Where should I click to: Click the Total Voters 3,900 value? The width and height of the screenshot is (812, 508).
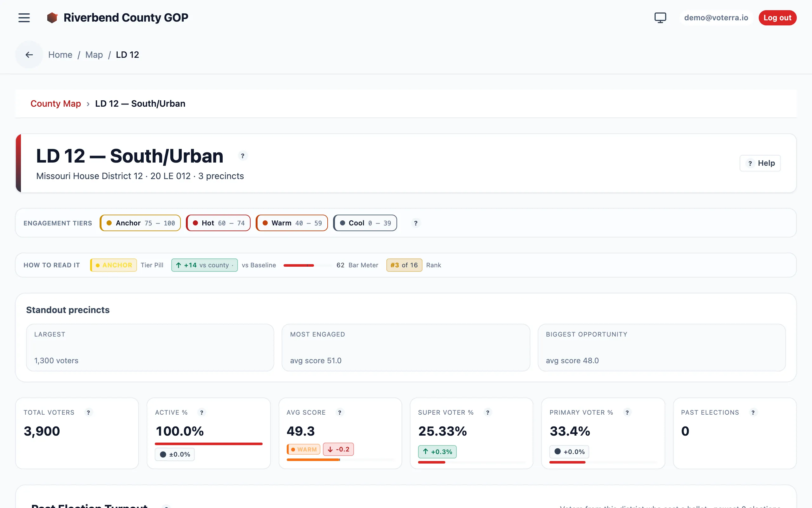[x=42, y=431]
